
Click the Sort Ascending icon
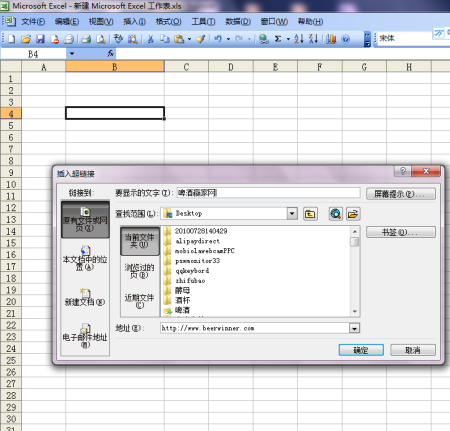299,39
